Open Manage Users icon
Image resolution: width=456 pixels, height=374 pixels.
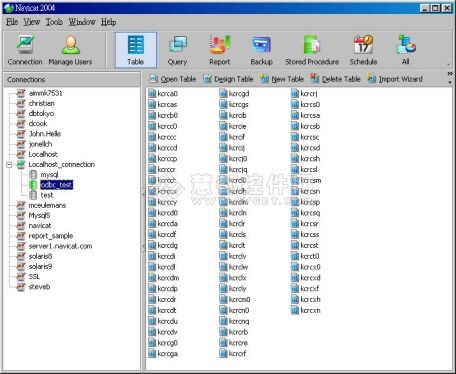[70, 50]
